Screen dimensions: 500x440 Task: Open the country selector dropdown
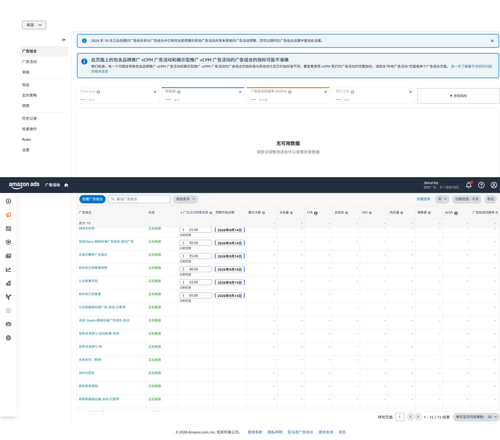tap(34, 25)
